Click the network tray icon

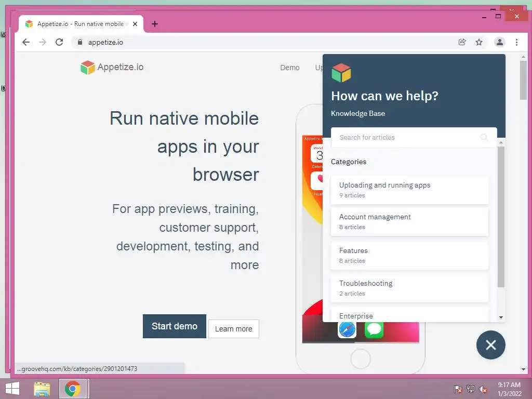pos(471,389)
